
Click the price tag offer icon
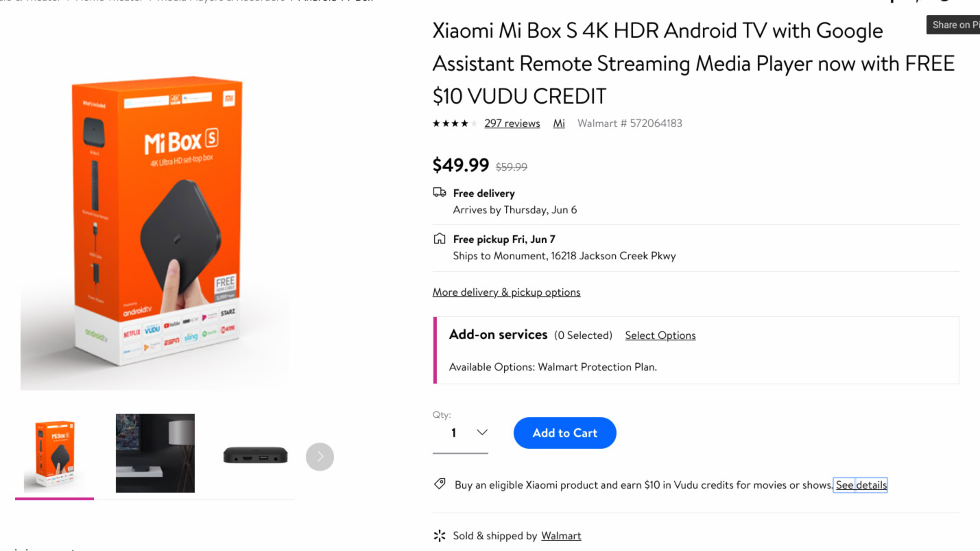440,484
